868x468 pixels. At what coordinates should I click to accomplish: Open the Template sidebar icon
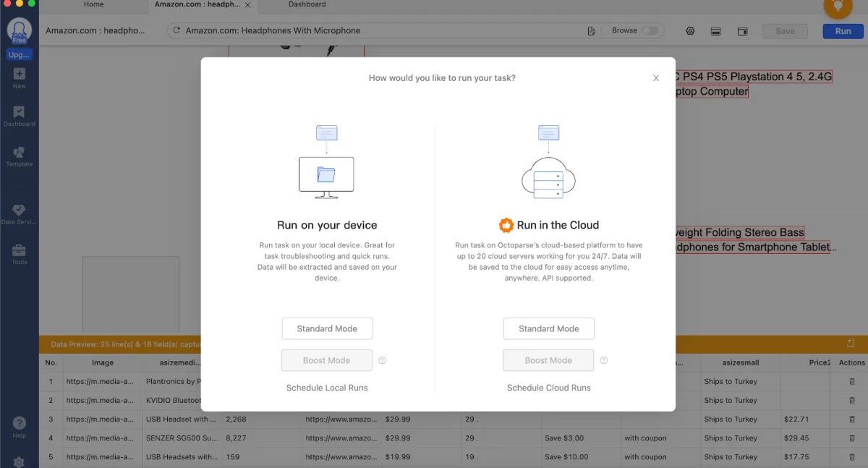pyautogui.click(x=20, y=156)
